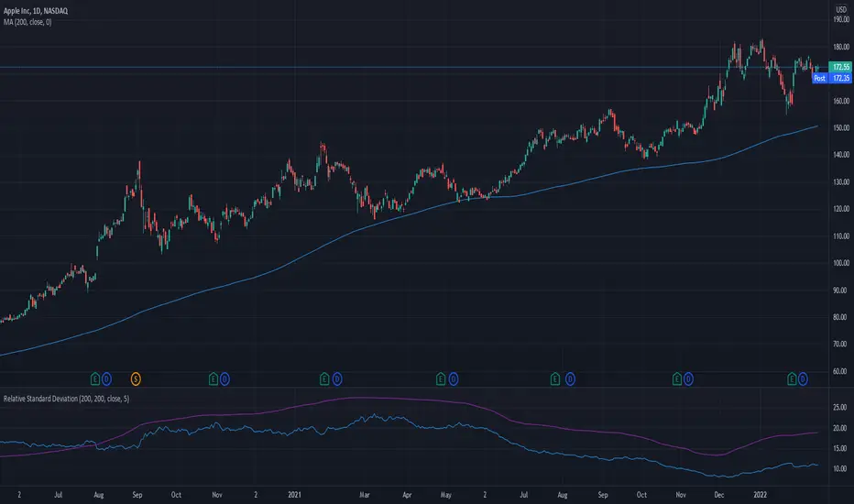Screen dimensions: 854x504
Task: Click the second blue dividend D marker from left
Action: [224, 378]
